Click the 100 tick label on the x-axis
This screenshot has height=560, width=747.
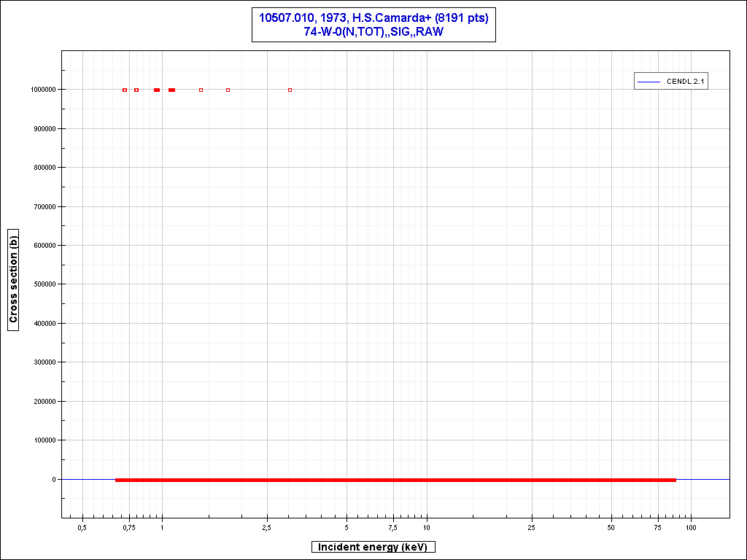coord(690,526)
